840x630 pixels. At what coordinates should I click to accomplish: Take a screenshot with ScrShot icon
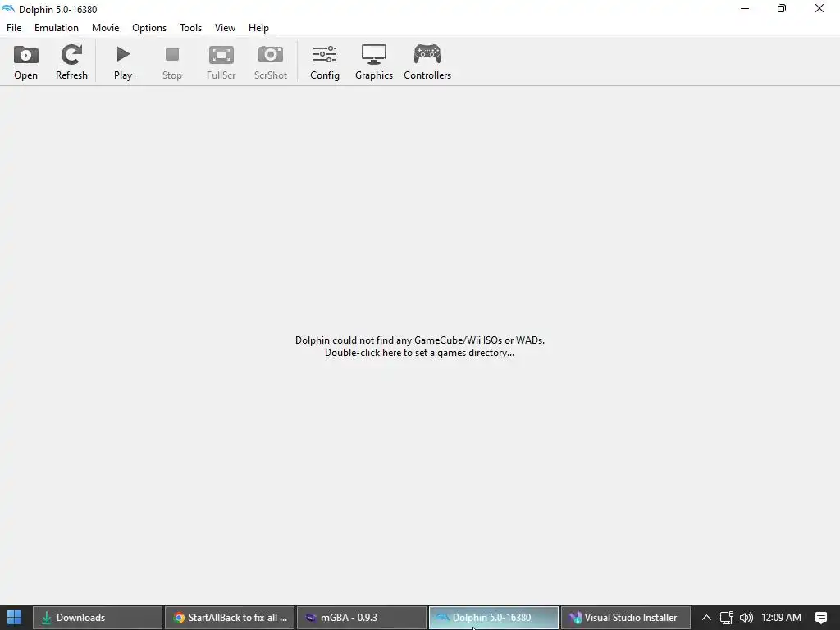271,55
